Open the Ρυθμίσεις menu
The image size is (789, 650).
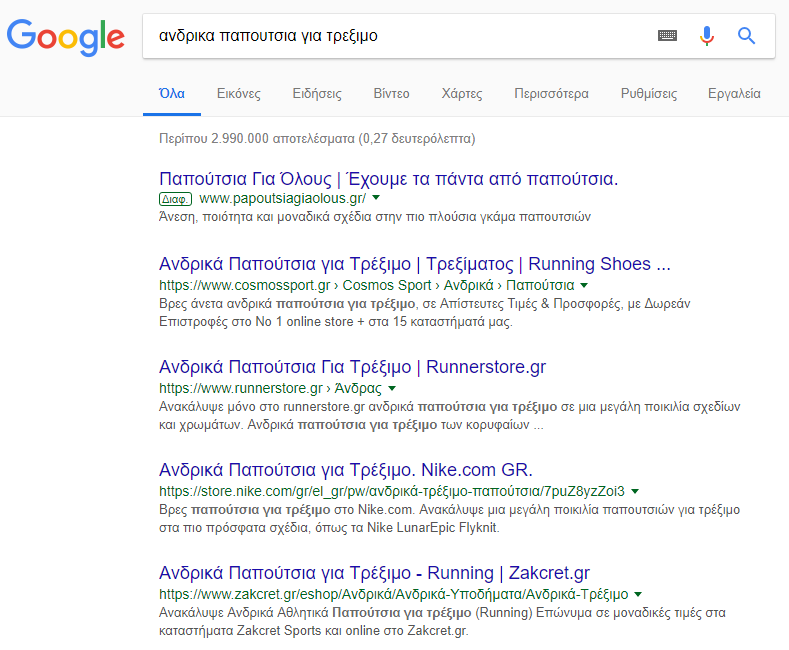649,94
